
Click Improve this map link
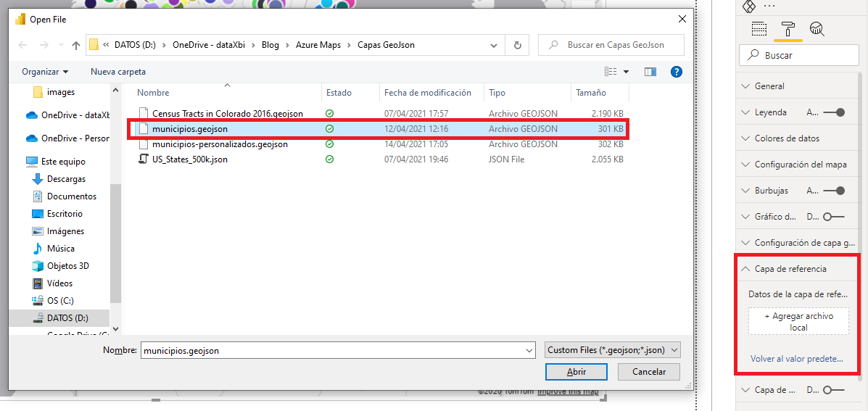point(568,392)
